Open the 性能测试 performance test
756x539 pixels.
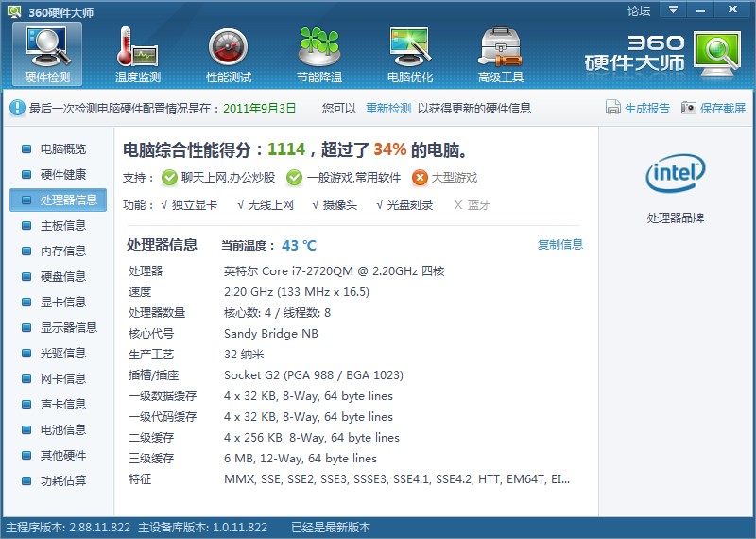pyautogui.click(x=229, y=54)
